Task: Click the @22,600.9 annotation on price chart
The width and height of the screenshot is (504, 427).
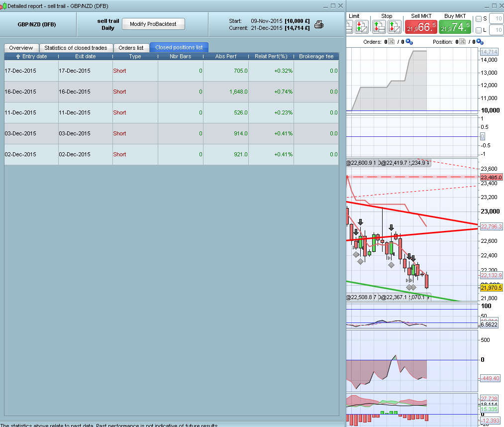Action: 359,163
